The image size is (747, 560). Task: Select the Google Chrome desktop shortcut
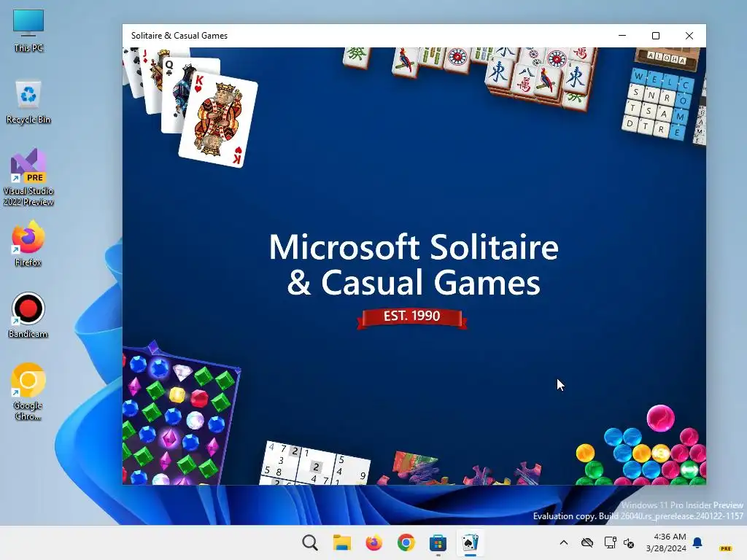[28, 392]
